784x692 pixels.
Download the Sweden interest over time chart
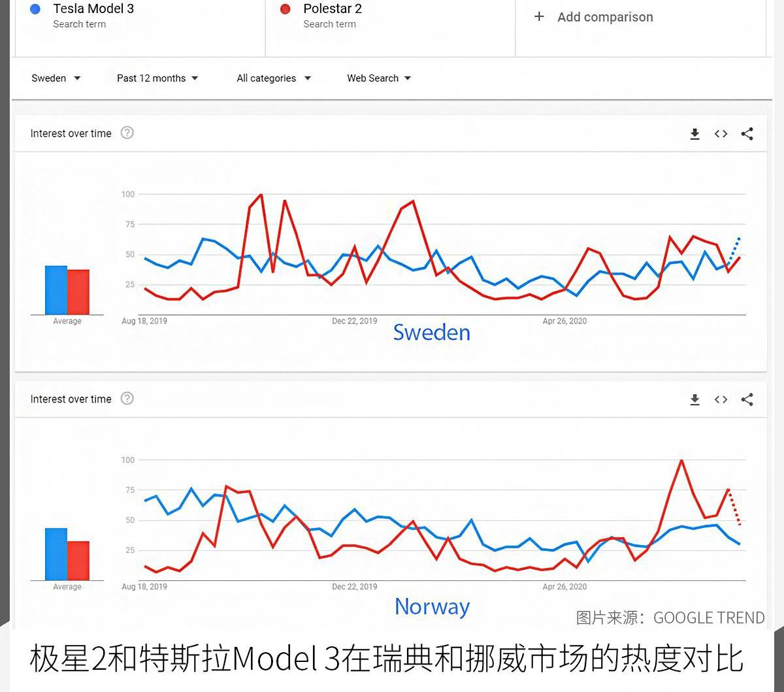[x=694, y=134]
